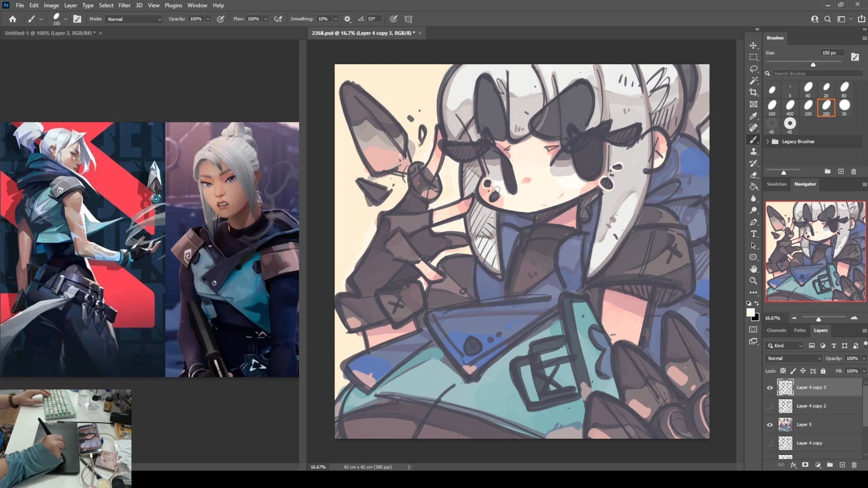The width and height of the screenshot is (868, 488).
Task: Toggle symmetry paint options
Action: click(x=409, y=19)
